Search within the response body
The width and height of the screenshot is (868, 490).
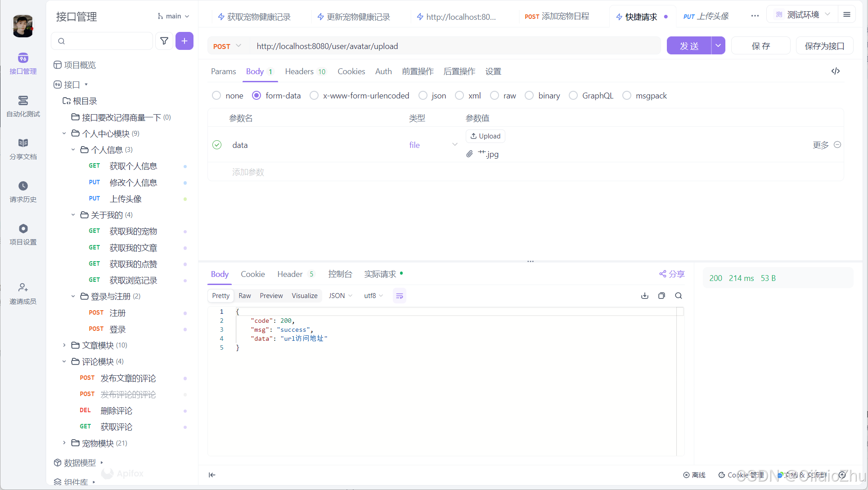(679, 296)
